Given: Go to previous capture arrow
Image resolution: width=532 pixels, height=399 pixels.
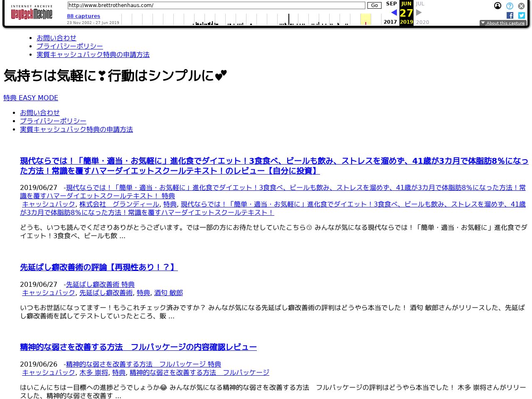Looking at the screenshot, I should [x=394, y=12].
